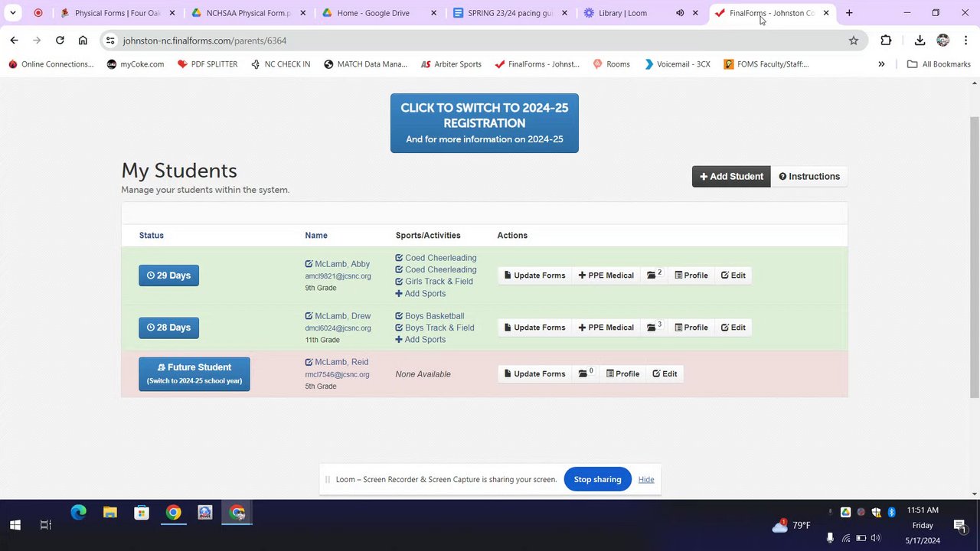Switch to SPRING 23/24 pacing guide tab
Viewport: 980px width, 551px height.
(511, 13)
